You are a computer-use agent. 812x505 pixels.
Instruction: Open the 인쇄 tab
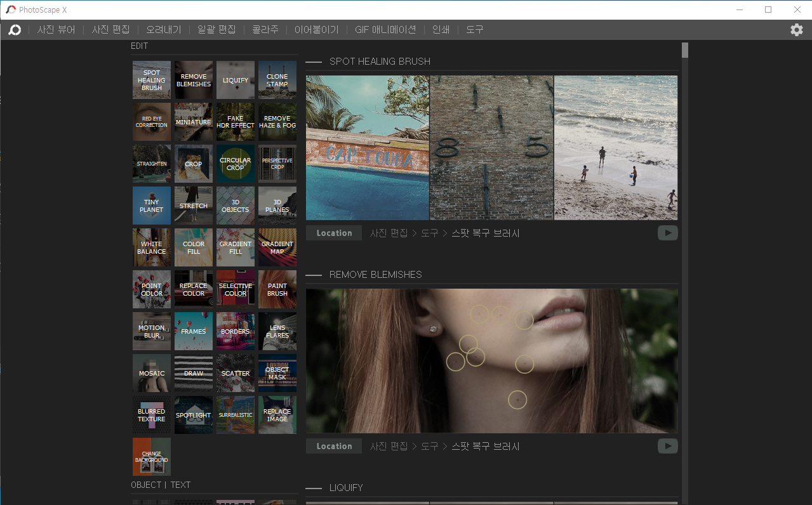(441, 30)
